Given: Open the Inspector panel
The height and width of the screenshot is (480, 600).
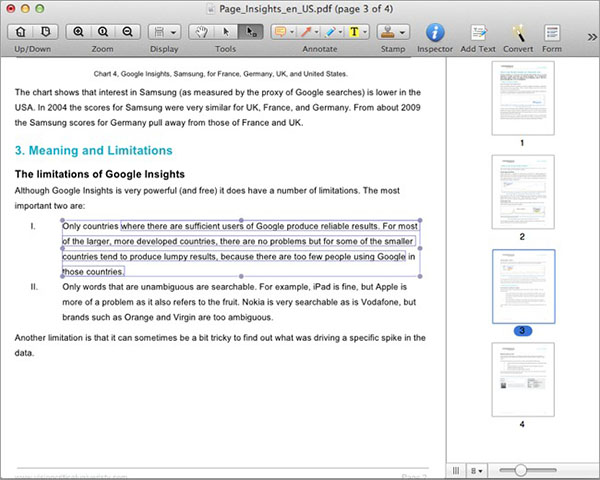Looking at the screenshot, I should pos(434,33).
